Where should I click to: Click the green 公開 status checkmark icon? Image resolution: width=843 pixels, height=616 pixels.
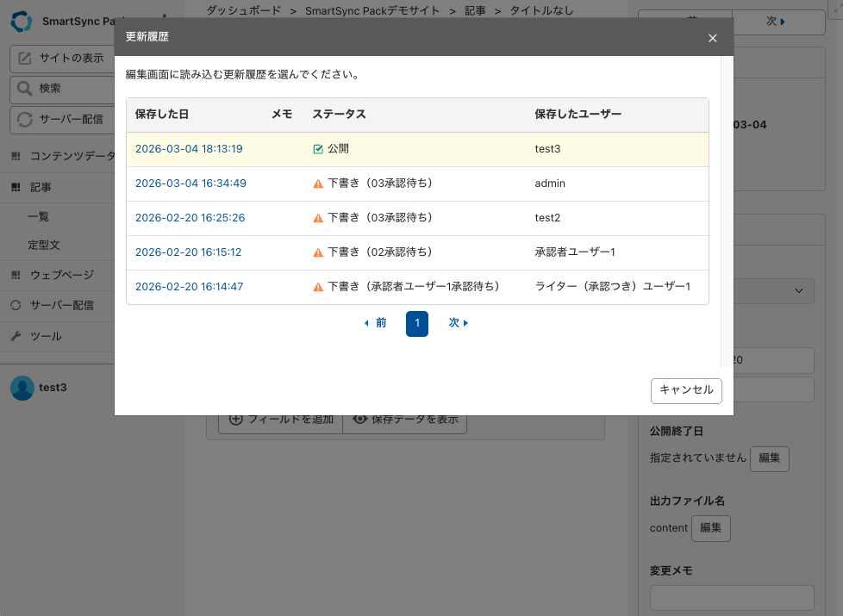pyautogui.click(x=318, y=149)
